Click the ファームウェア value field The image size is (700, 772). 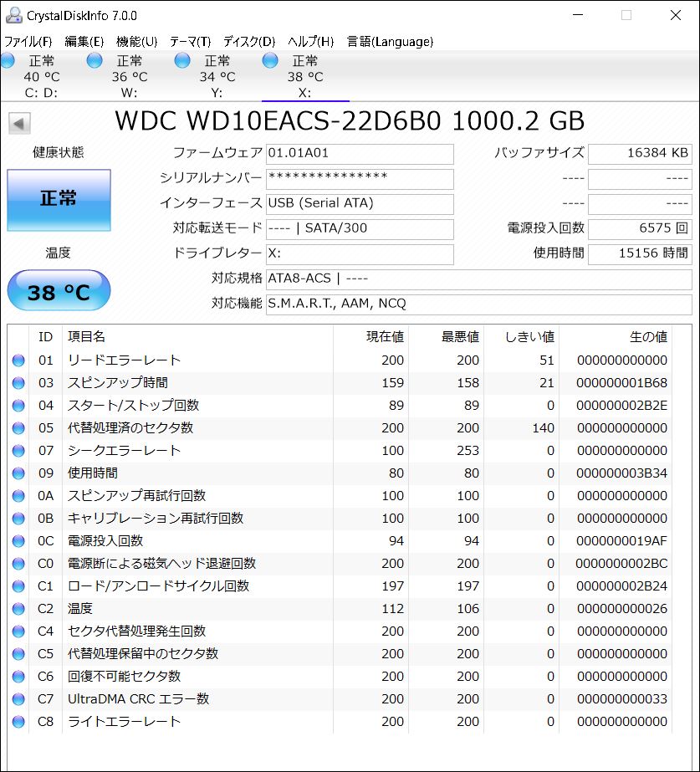[x=360, y=154]
